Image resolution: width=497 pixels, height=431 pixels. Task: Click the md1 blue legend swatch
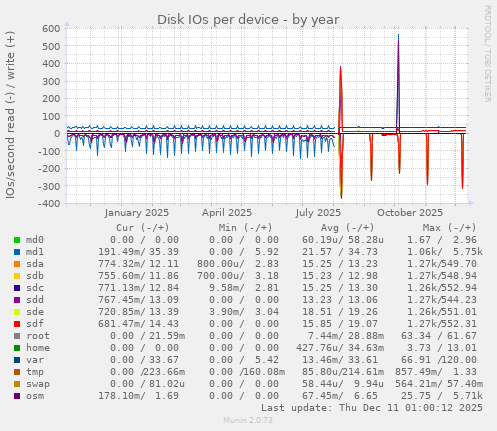pyautogui.click(x=17, y=252)
